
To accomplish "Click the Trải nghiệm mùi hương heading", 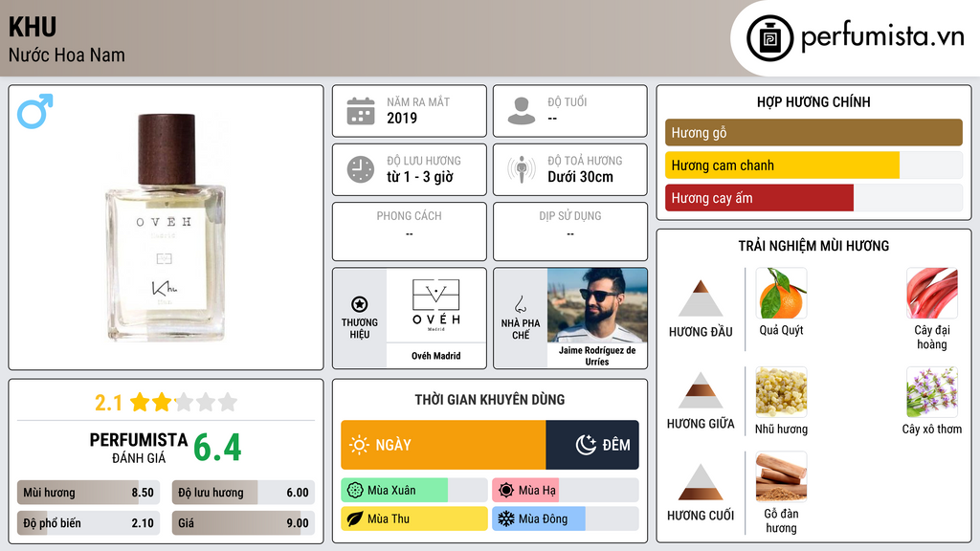I will click(x=813, y=246).
